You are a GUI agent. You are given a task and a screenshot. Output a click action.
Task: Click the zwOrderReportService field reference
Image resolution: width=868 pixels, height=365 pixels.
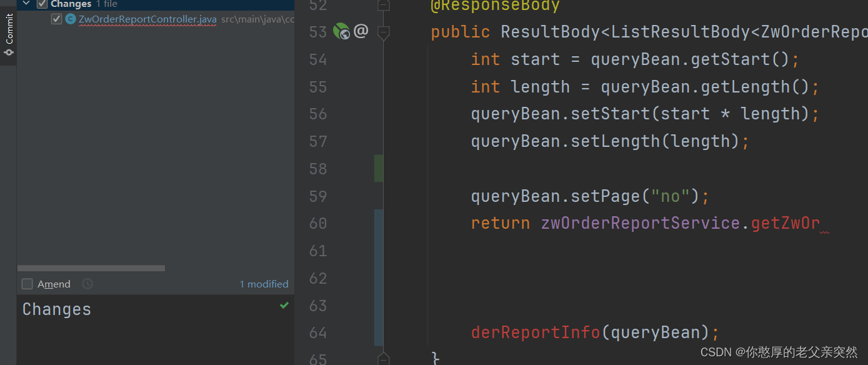[x=641, y=224]
